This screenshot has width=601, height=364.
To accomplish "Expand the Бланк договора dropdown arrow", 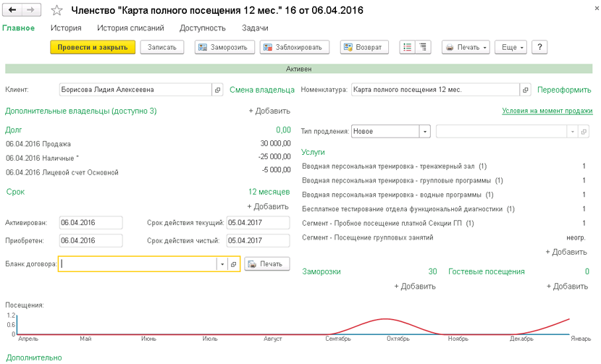I will click(x=222, y=264).
